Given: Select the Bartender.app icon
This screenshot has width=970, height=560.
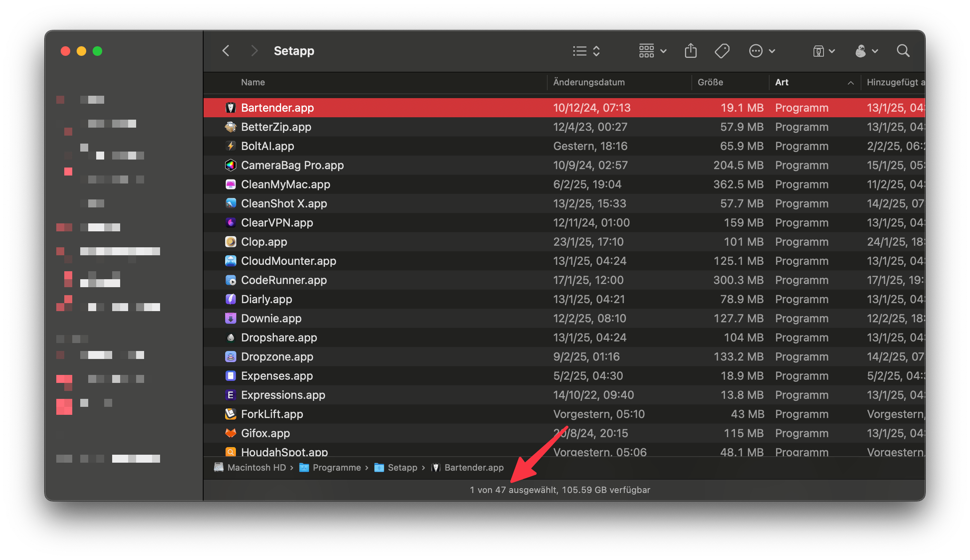Looking at the screenshot, I should coord(231,108).
